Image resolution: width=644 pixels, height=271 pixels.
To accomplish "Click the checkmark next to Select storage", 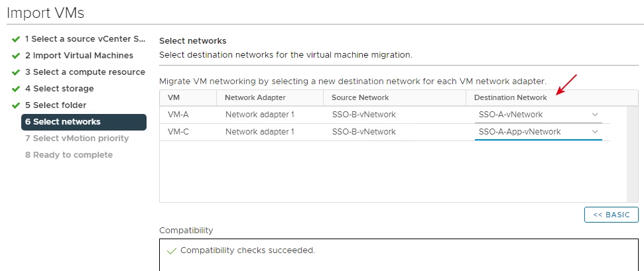I will tap(15, 89).
